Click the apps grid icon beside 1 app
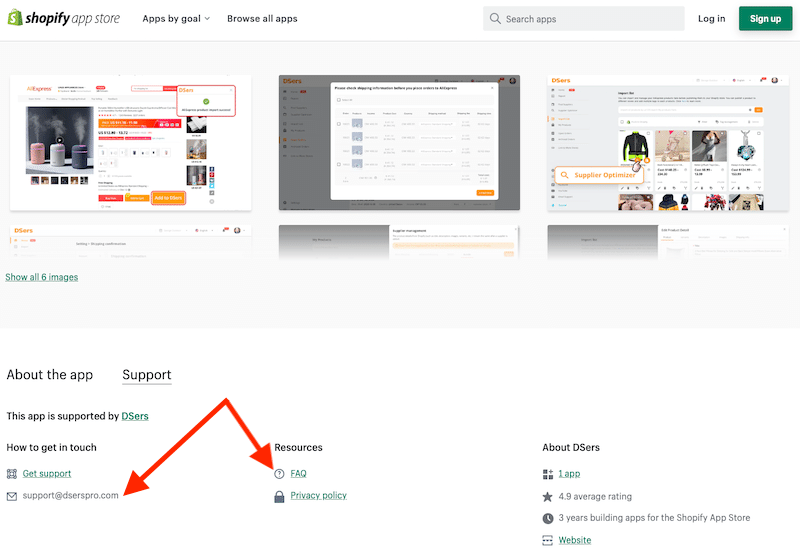 [547, 474]
